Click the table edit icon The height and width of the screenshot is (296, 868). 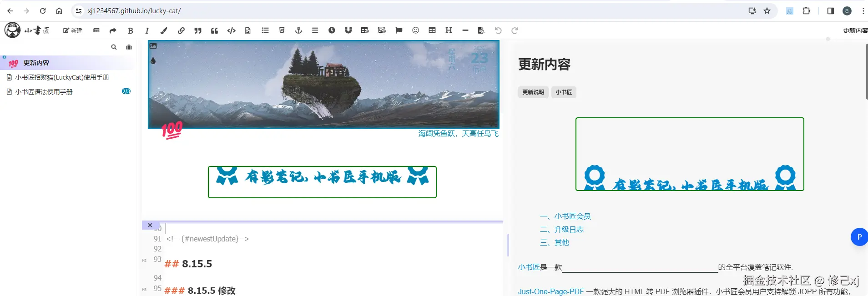point(365,30)
